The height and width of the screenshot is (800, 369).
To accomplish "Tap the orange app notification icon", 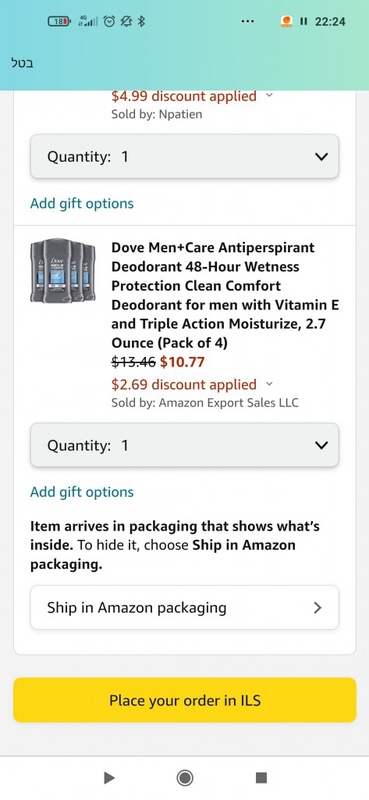I will [x=287, y=21].
